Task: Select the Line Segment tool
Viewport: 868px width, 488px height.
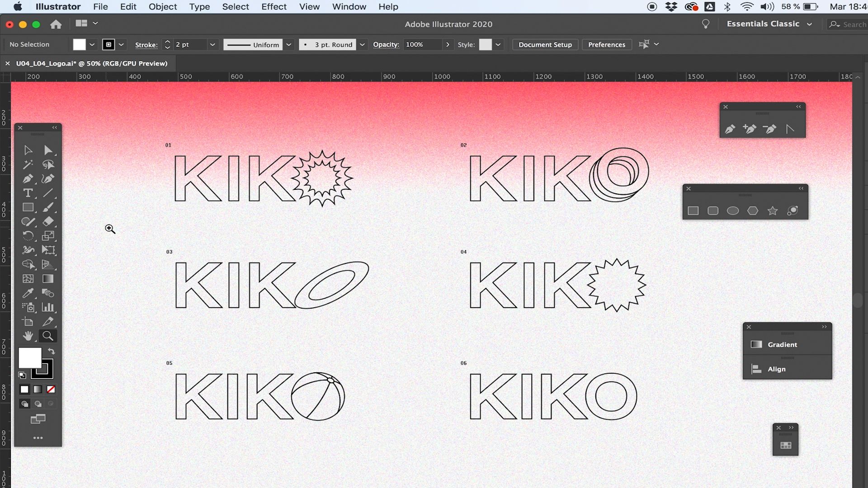Action: pyautogui.click(x=48, y=193)
